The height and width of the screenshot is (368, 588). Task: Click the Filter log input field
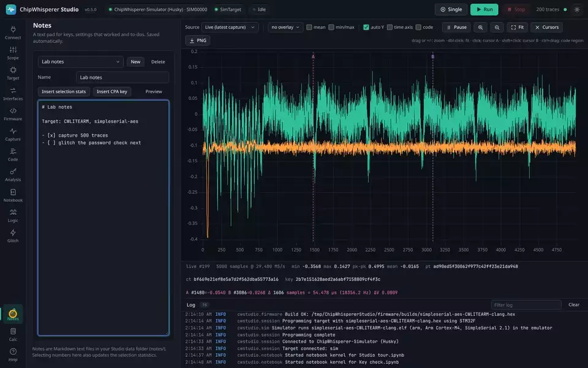(526, 305)
